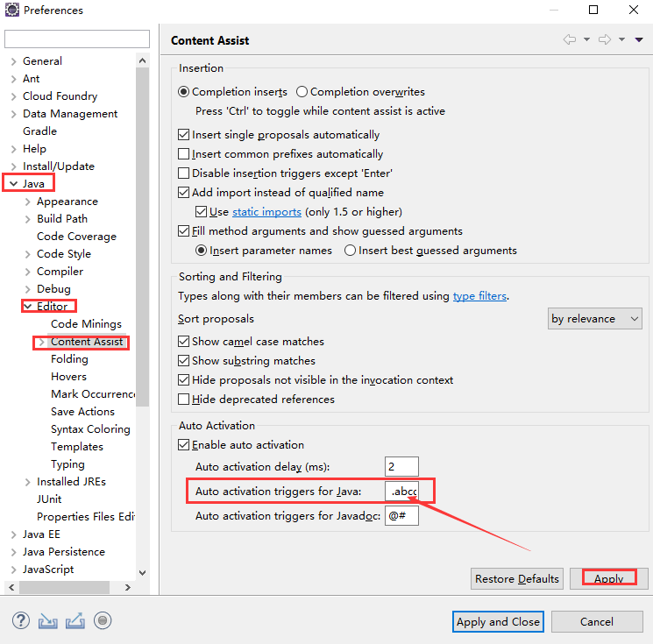The height and width of the screenshot is (644, 653).
Task: Click the preferences filter text box
Action: point(77,39)
